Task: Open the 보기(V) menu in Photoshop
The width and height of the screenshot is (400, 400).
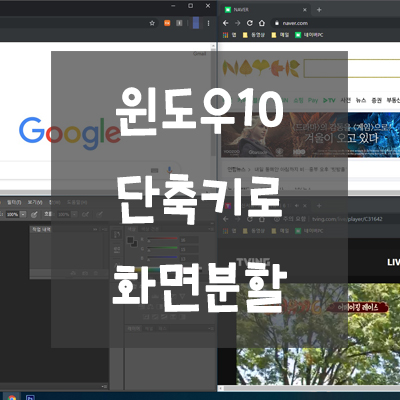Action: 35,202
